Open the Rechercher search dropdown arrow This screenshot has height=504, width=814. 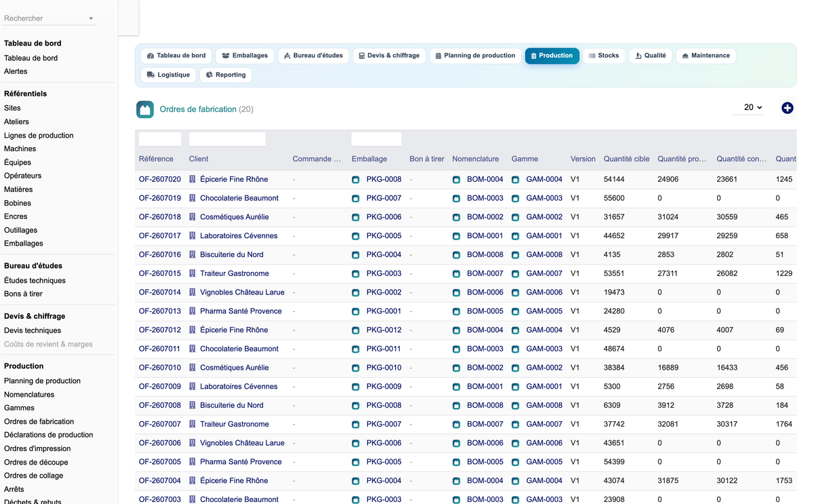click(x=91, y=18)
